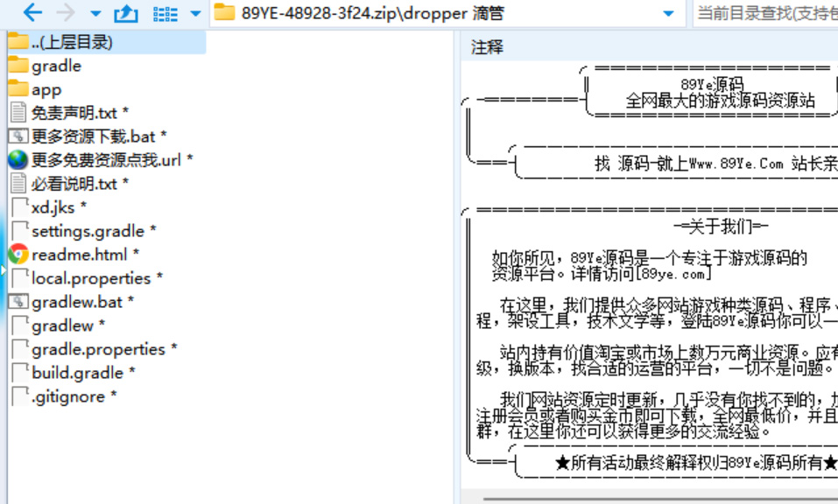Select the 必看说明.txt file
The height and width of the screenshot is (504, 838).
74,184
